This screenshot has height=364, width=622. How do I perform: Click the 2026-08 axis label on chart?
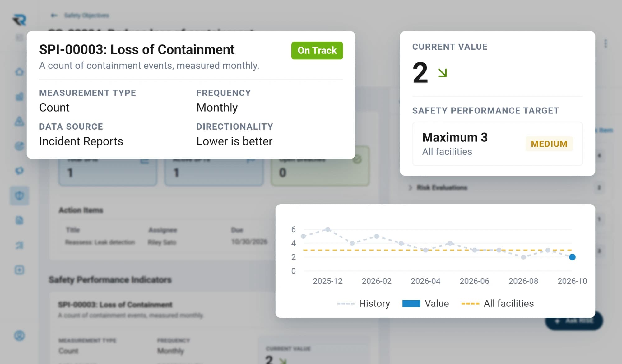523,281
